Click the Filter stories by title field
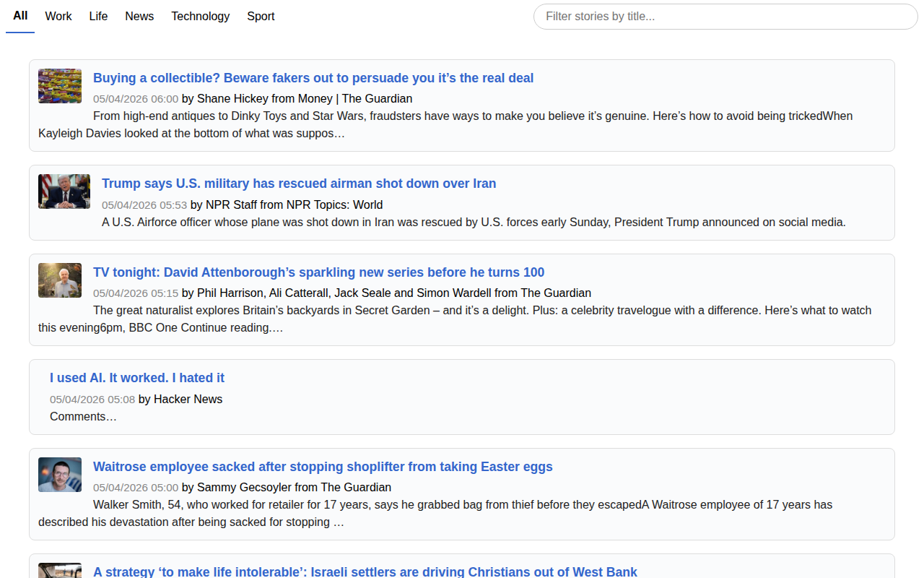Screen dimensions: 924x578 click(x=725, y=17)
